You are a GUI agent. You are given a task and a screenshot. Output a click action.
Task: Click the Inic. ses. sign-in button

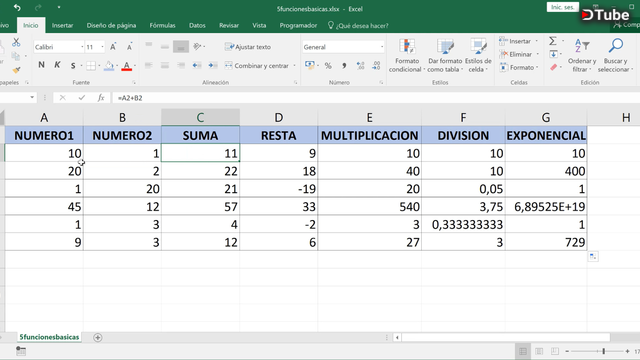(562, 7)
